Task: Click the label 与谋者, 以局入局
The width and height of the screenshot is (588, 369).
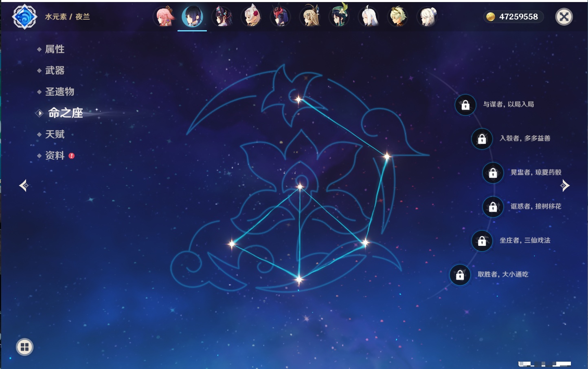Action: (509, 104)
